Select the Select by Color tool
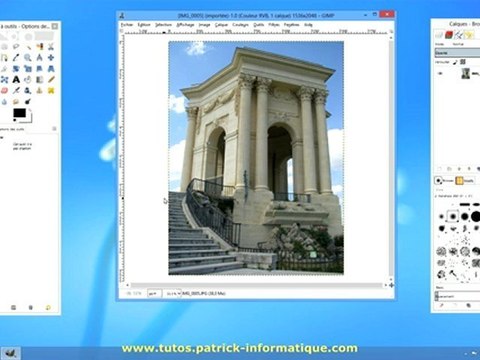The width and height of the screenshot is (480, 360). (x=39, y=47)
